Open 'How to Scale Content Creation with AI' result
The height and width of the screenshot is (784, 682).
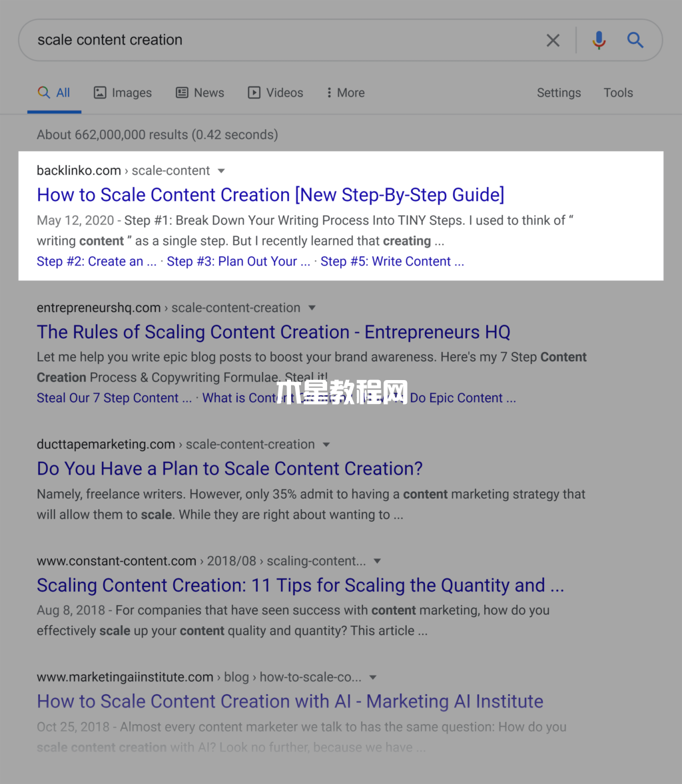[x=290, y=701]
